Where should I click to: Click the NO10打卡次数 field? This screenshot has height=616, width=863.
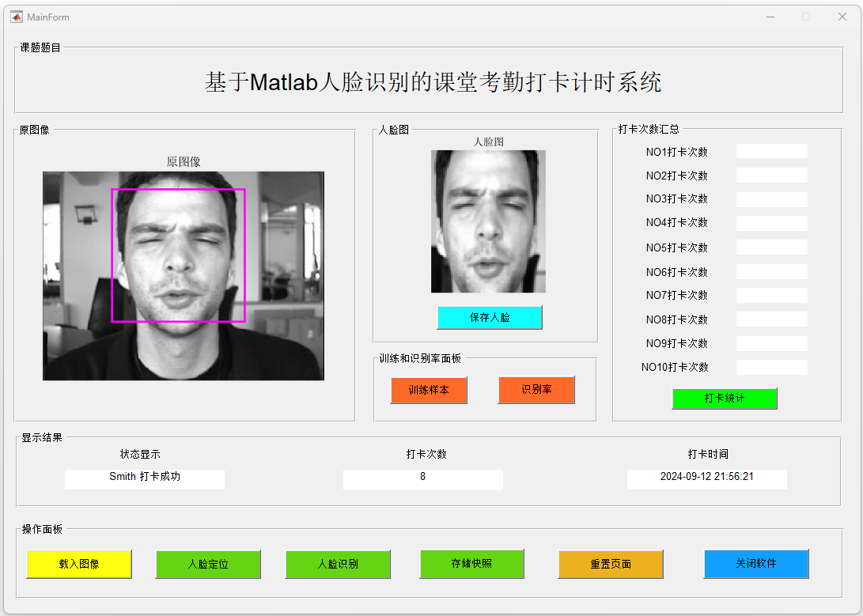pos(771,367)
